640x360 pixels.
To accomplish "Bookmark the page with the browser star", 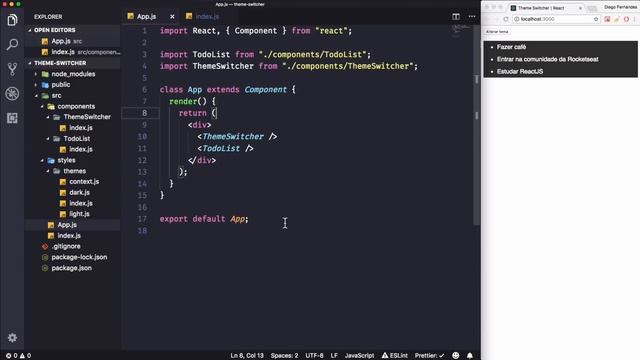I will pos(596,19).
